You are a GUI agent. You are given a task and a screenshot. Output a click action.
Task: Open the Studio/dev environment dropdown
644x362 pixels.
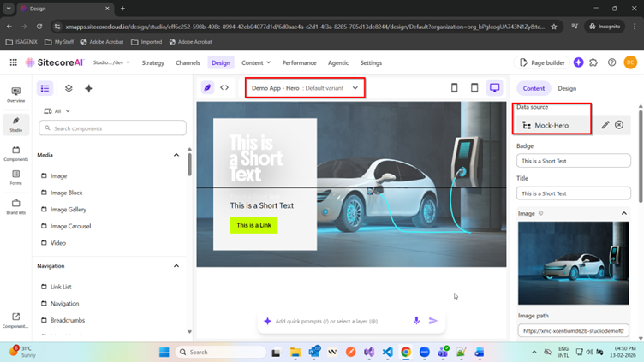point(111,62)
